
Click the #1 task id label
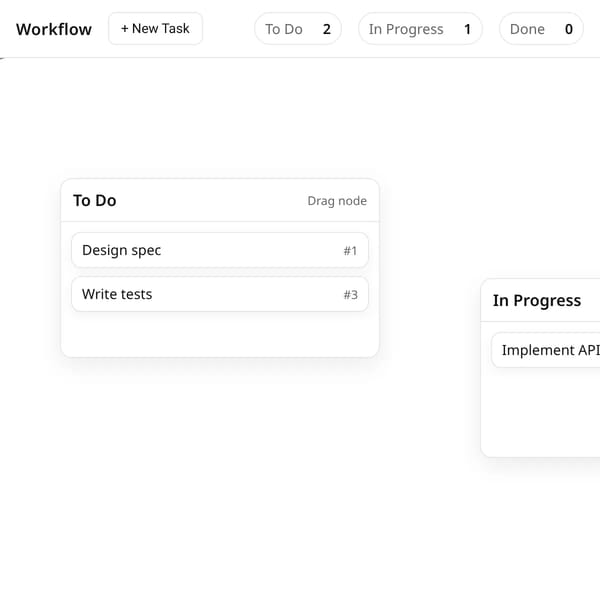click(x=350, y=251)
